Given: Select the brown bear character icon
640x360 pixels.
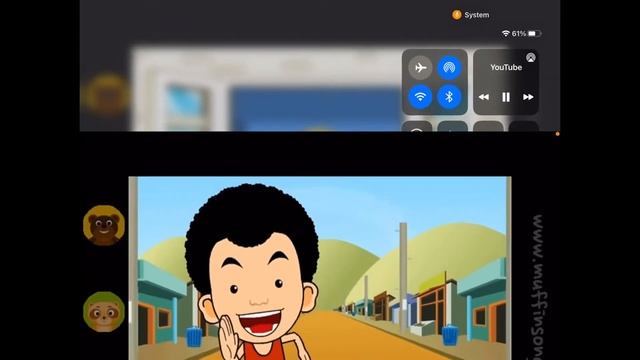Looking at the screenshot, I should (x=104, y=225).
